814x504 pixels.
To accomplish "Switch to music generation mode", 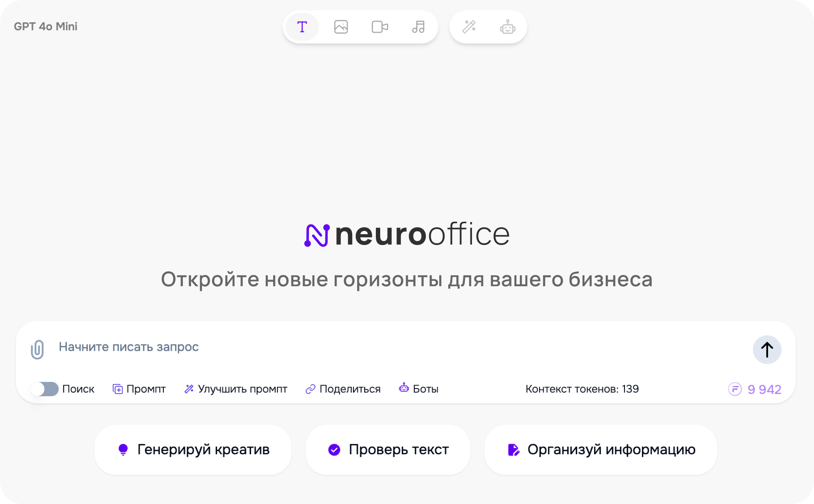I will tap(418, 27).
